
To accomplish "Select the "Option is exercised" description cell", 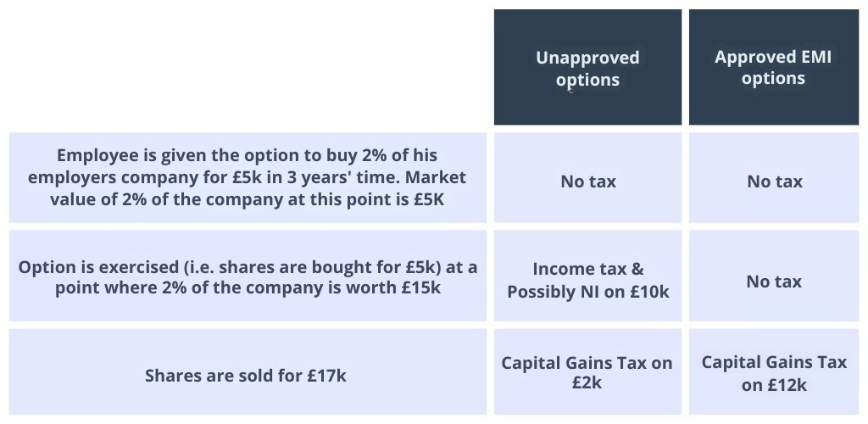I will click(248, 276).
